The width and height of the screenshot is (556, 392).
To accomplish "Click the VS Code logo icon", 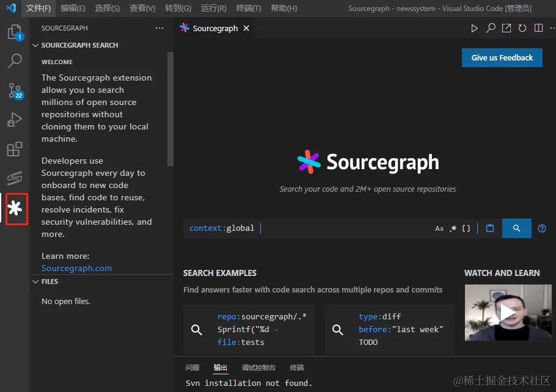I will click(x=12, y=8).
